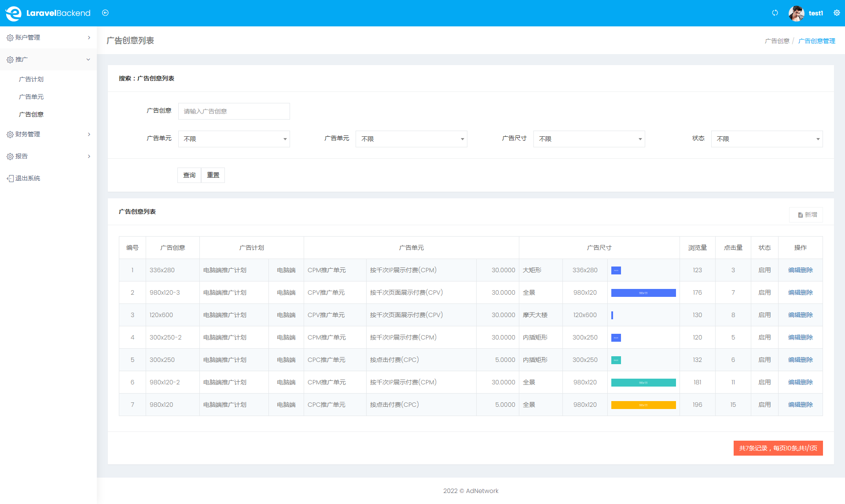Click the gear icon beside 财务管理

10,135
